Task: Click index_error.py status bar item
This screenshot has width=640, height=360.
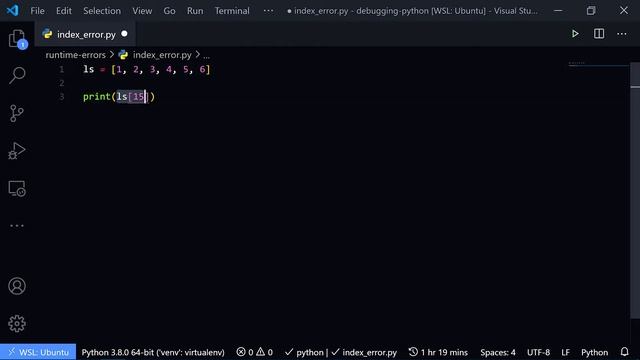Action: (x=364, y=352)
